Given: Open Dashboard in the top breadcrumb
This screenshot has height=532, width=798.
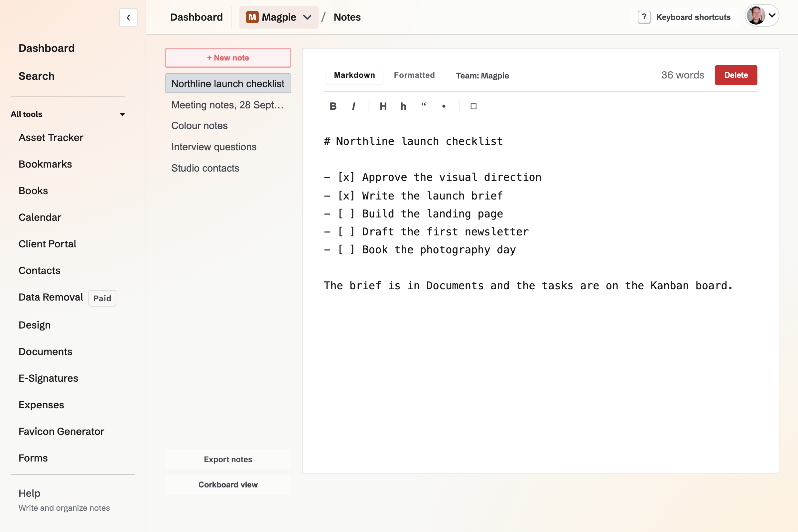Looking at the screenshot, I should [x=197, y=17].
